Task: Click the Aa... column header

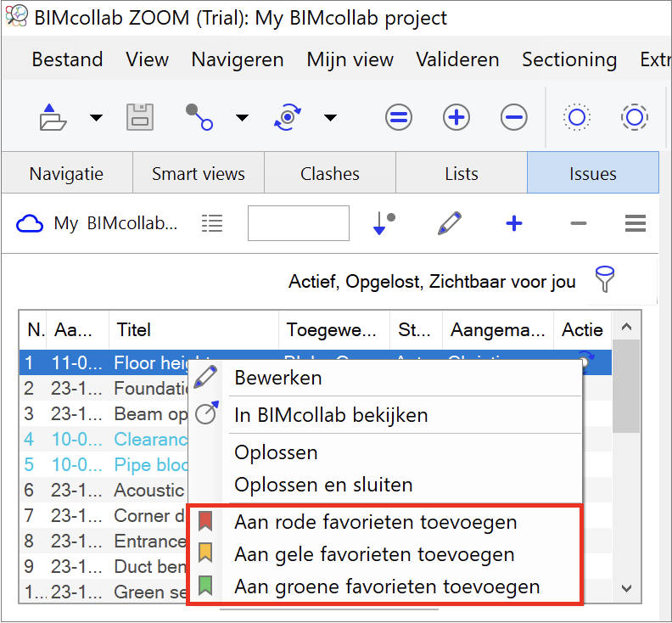Action: 77,329
